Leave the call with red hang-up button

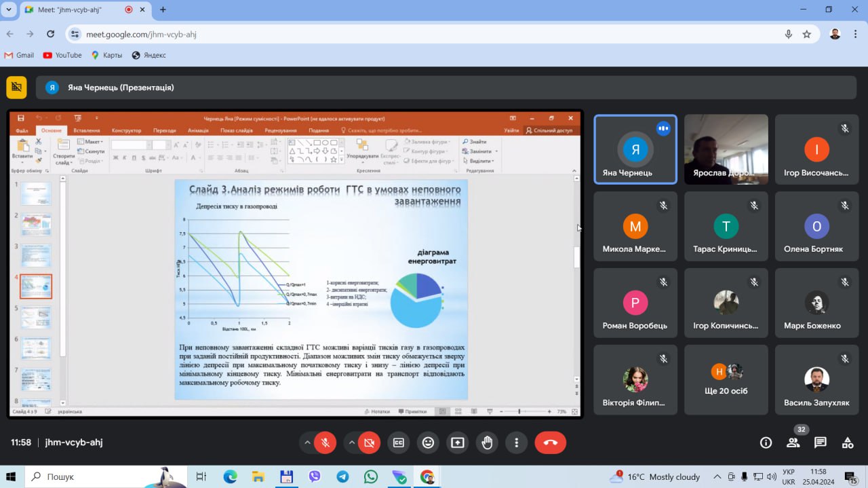coord(550,443)
